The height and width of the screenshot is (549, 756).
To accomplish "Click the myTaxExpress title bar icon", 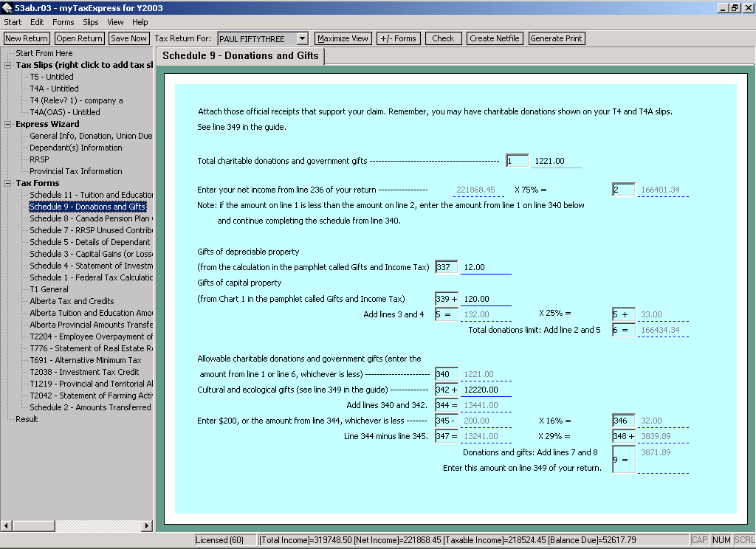I will [x=7, y=7].
